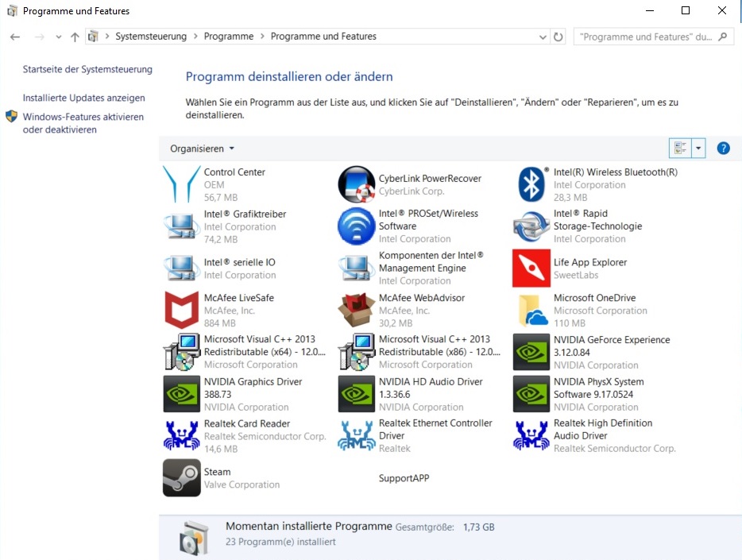Select the Intel Wireless Bluetooth icon
Image resolution: width=742 pixels, height=560 pixels.
531,184
